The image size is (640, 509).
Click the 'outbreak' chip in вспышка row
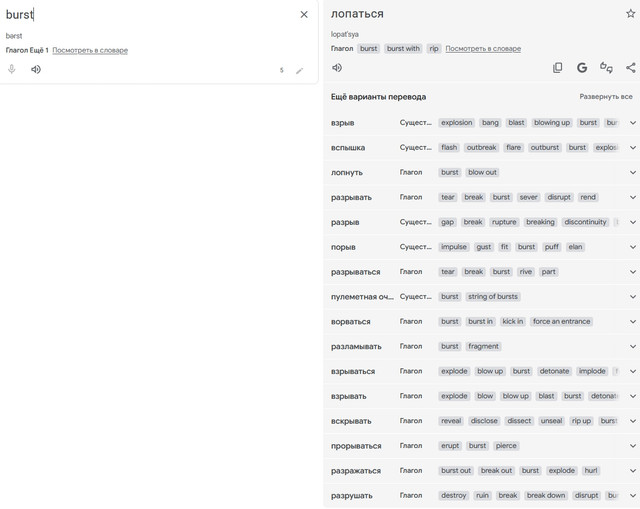click(481, 148)
